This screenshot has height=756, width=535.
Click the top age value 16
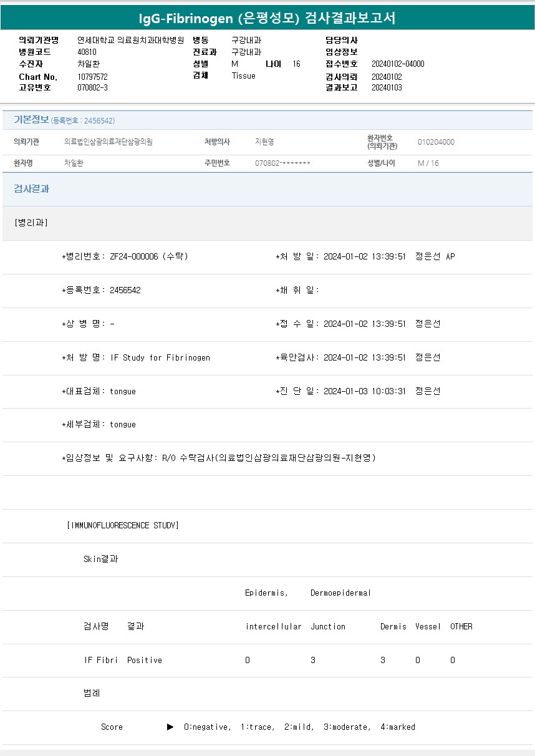[x=296, y=64]
